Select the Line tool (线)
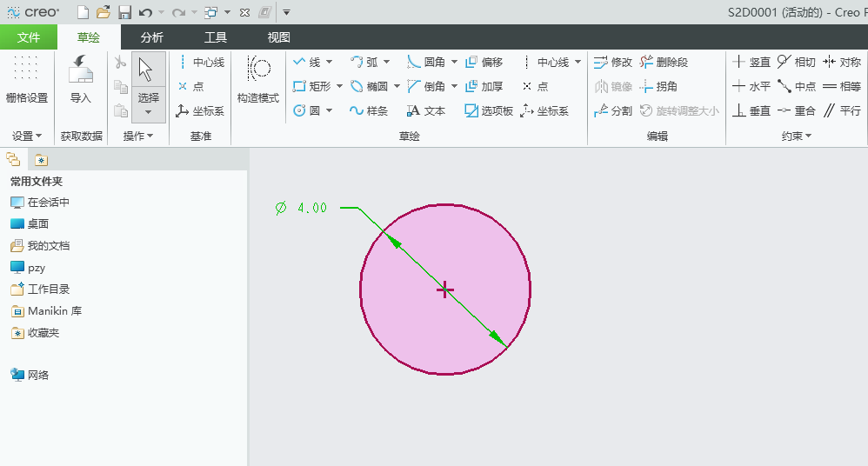This screenshot has width=868, height=466. [307, 62]
